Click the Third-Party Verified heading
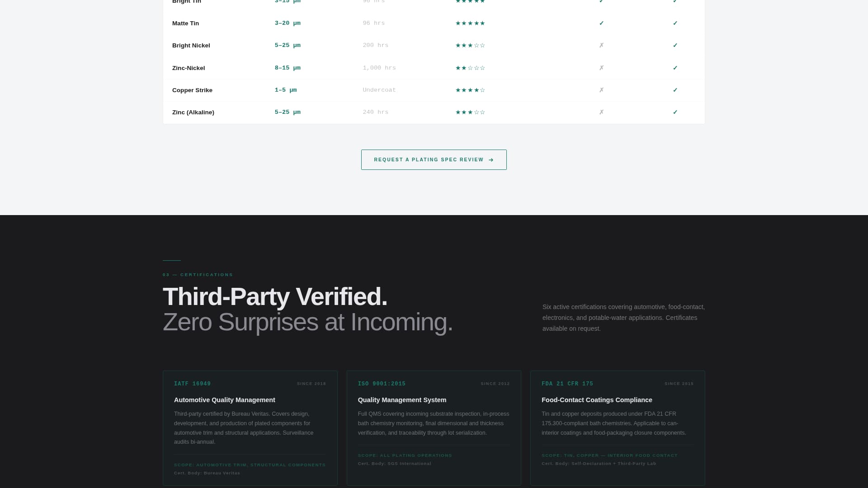The width and height of the screenshot is (868, 488). pyautogui.click(x=275, y=296)
